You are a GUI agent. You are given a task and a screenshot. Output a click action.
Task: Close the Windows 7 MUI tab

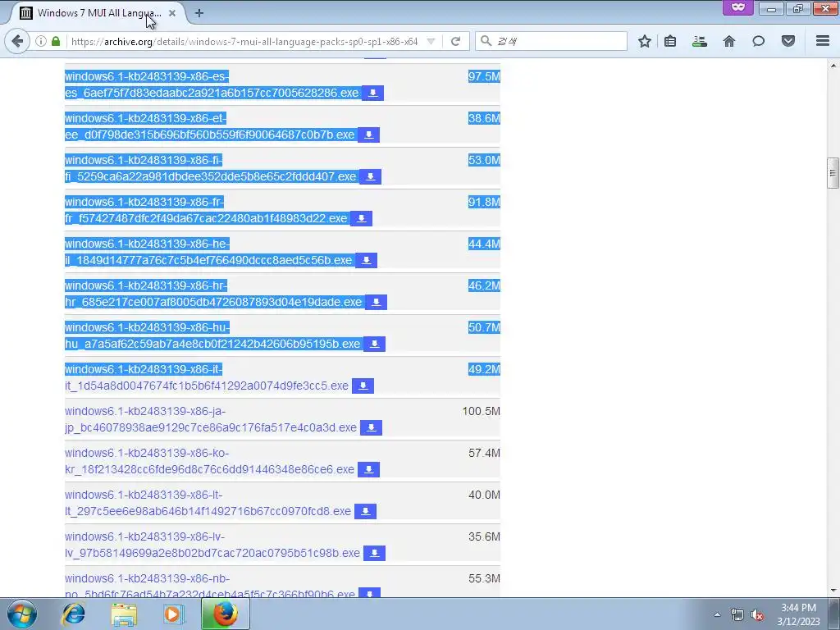pos(172,13)
